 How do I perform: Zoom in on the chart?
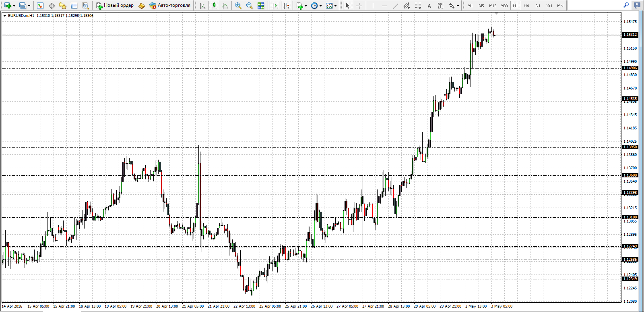(x=238, y=6)
